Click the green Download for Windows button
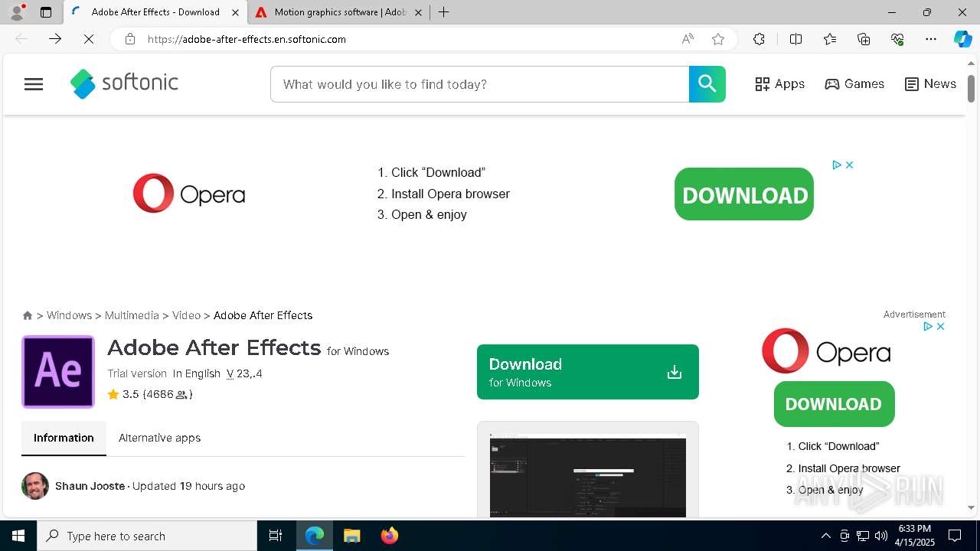This screenshot has width=980, height=551. pos(587,372)
